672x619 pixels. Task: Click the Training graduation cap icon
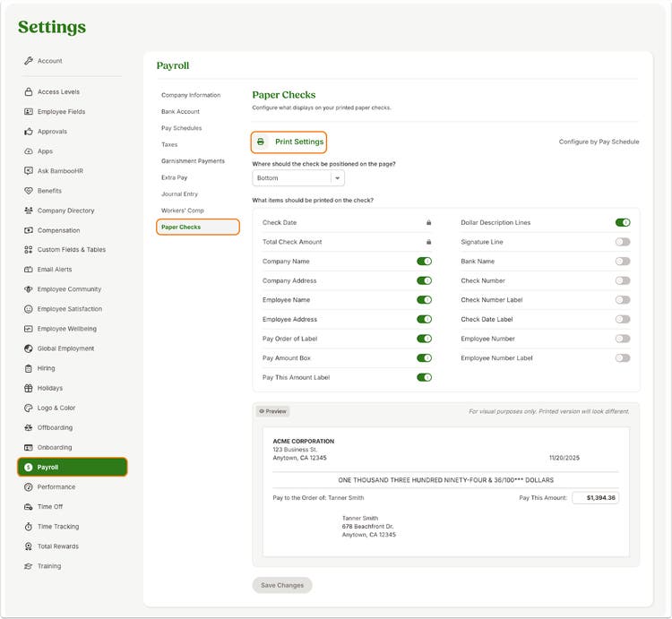point(29,566)
